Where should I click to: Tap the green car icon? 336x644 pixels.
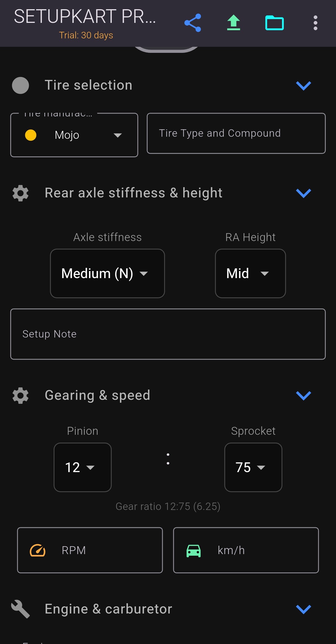[193, 551]
